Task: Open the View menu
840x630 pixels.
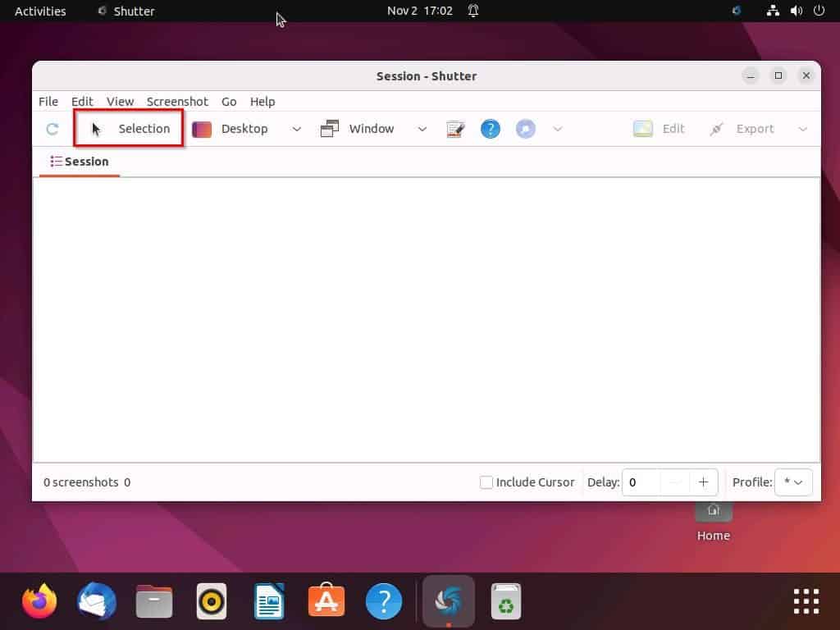Action: pyautogui.click(x=120, y=102)
